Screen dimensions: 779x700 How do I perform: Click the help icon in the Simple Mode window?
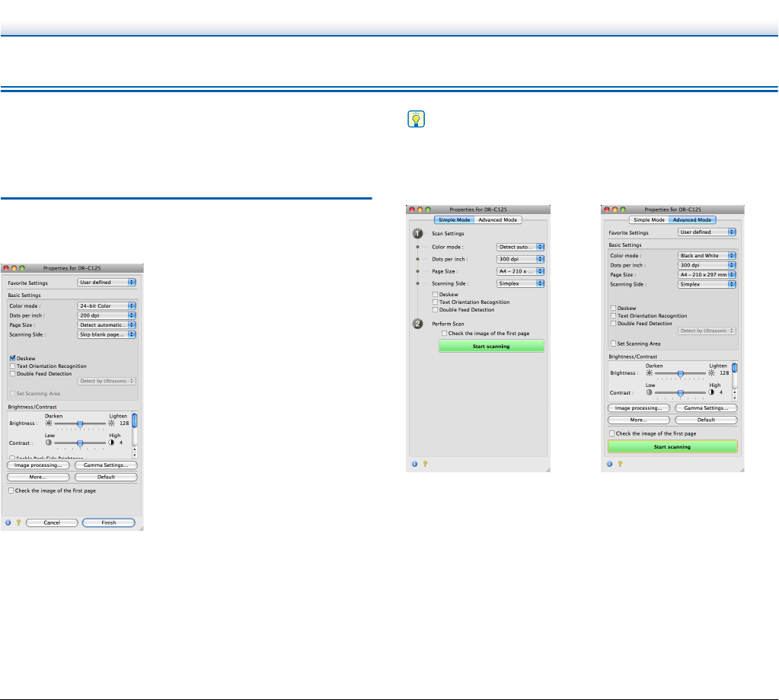tap(425, 464)
